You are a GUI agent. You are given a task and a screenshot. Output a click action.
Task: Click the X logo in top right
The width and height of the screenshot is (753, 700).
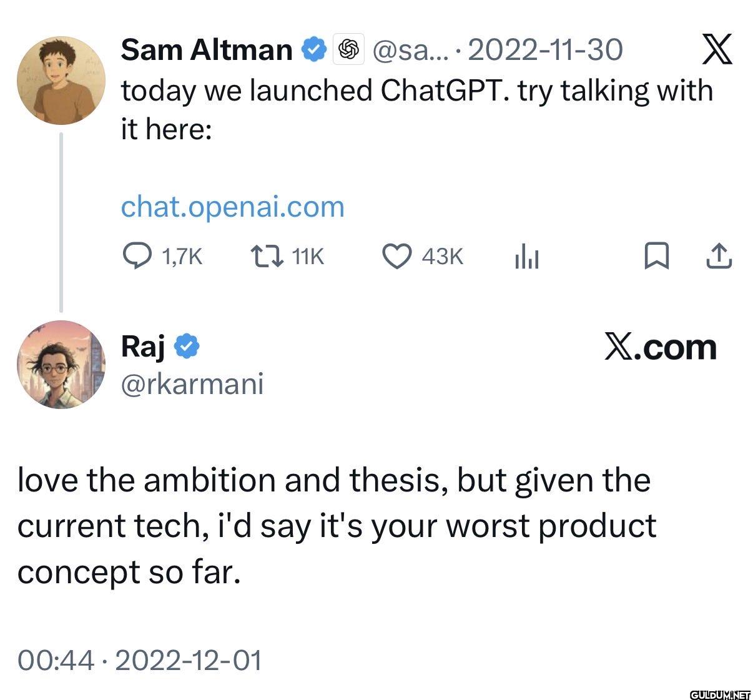pyautogui.click(x=717, y=49)
